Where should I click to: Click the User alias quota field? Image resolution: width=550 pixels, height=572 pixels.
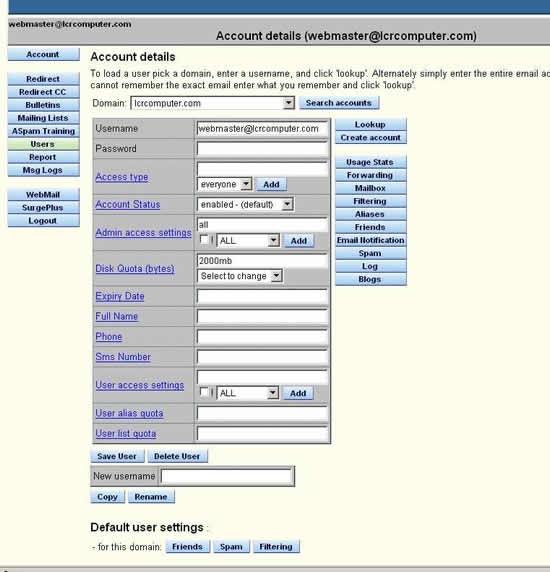(262, 413)
